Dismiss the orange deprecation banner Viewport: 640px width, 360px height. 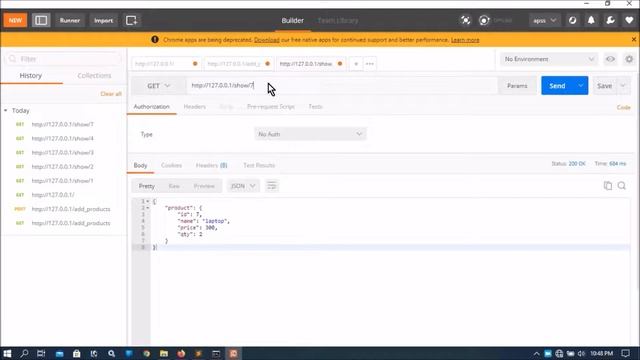(634, 40)
